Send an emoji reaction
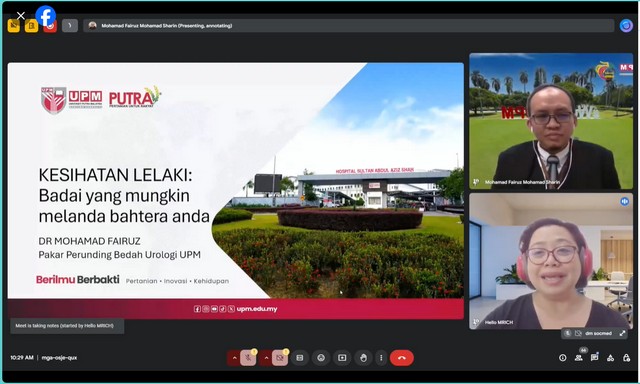 coord(321,358)
